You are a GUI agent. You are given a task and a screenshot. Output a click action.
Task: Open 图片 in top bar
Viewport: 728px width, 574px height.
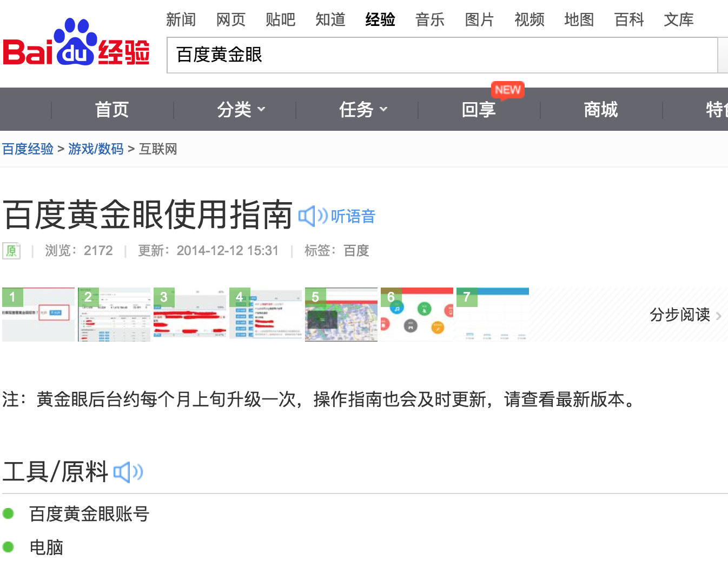tap(479, 20)
